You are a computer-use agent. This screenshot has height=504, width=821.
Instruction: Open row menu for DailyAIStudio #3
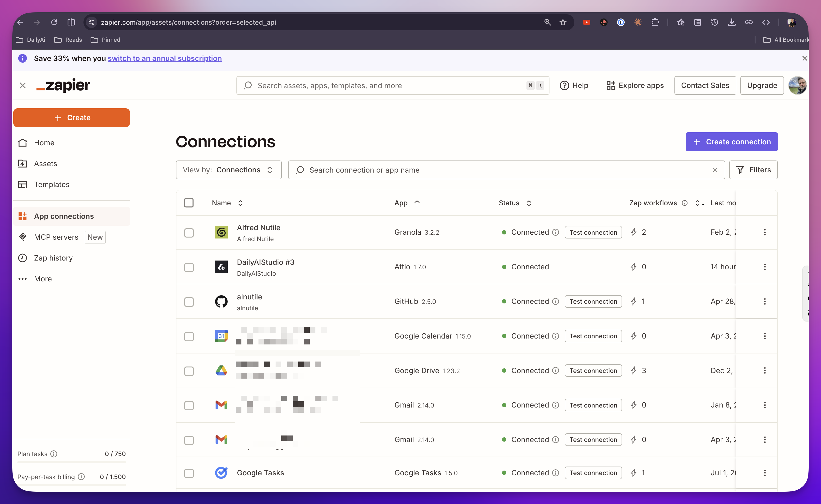[765, 267]
